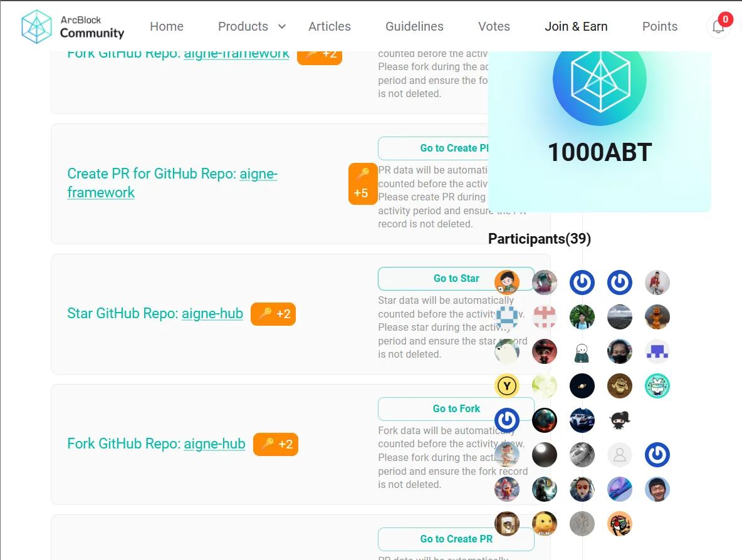Click Go to Create PR in aigne-framework card
Screen dimensions: 742x560
(433, 148)
